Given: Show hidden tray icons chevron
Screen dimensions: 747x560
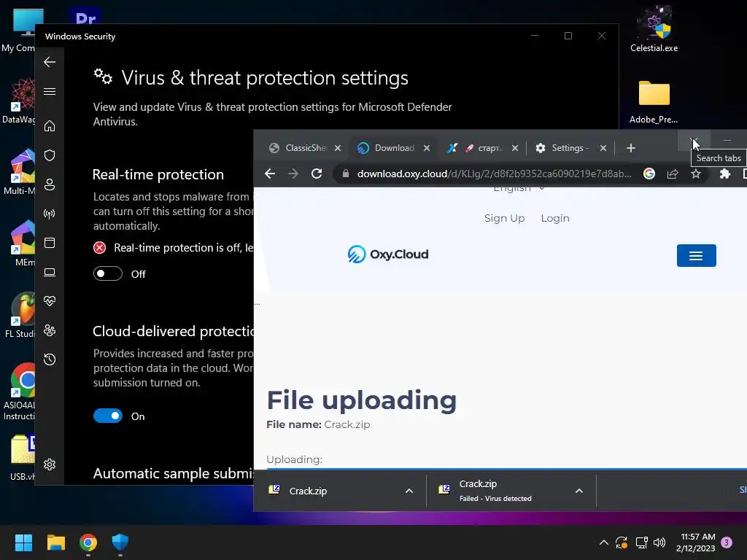Looking at the screenshot, I should pos(603,542).
